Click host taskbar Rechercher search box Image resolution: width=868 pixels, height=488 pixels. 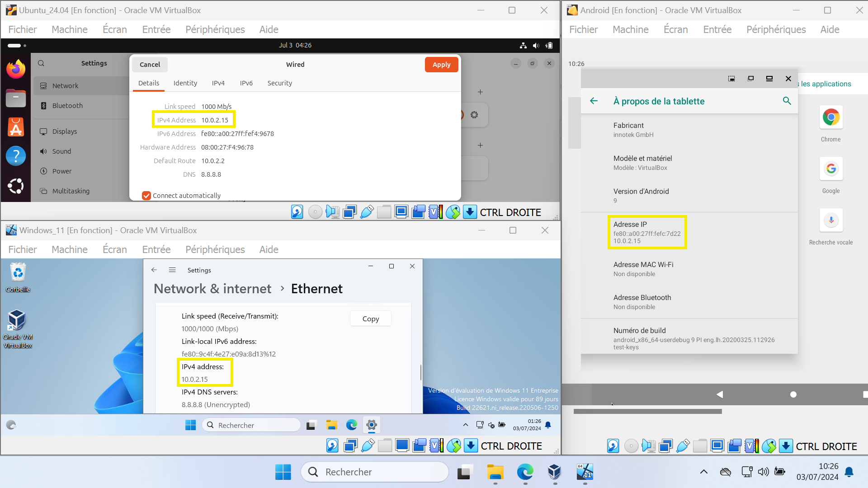coord(375,472)
